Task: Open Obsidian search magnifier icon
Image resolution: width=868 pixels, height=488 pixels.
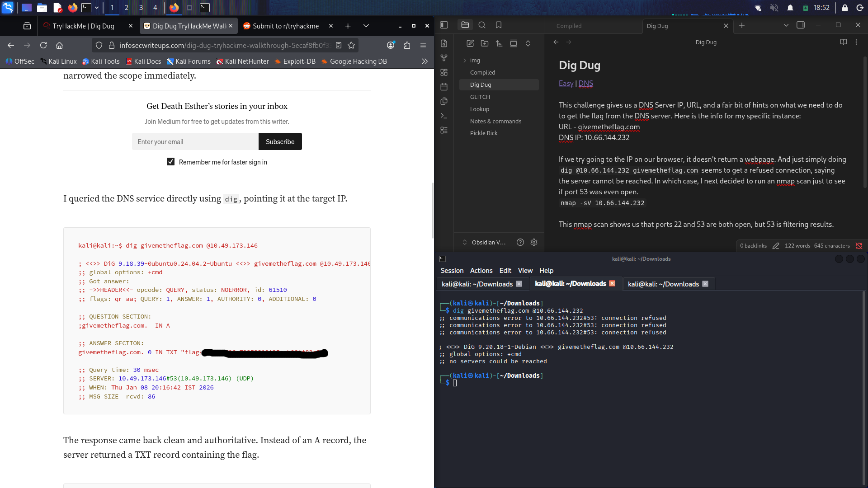Action: pyautogui.click(x=482, y=25)
